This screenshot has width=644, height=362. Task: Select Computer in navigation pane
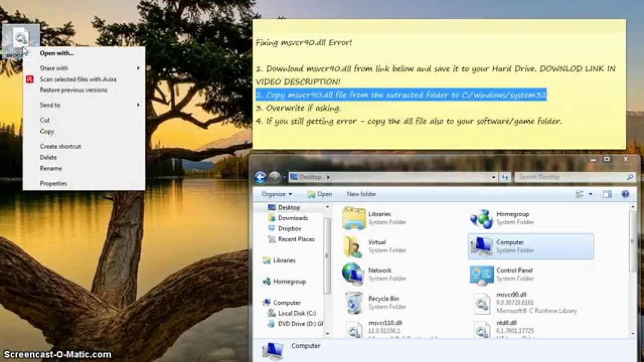(x=286, y=303)
